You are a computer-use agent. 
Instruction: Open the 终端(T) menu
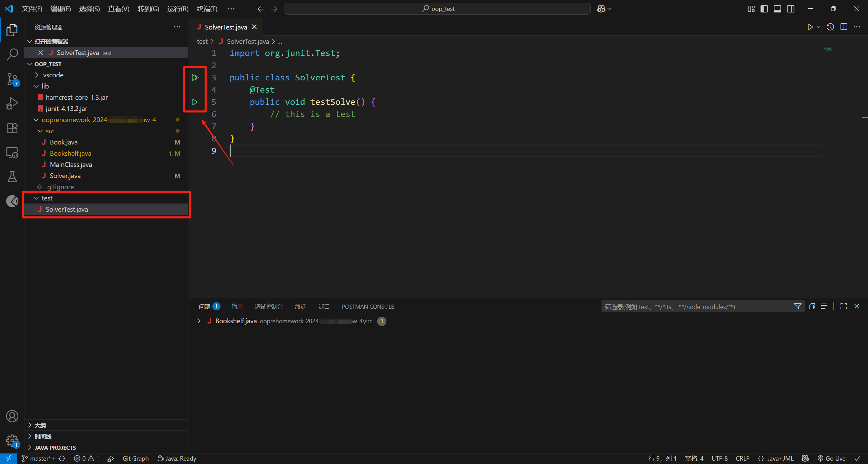click(207, 9)
